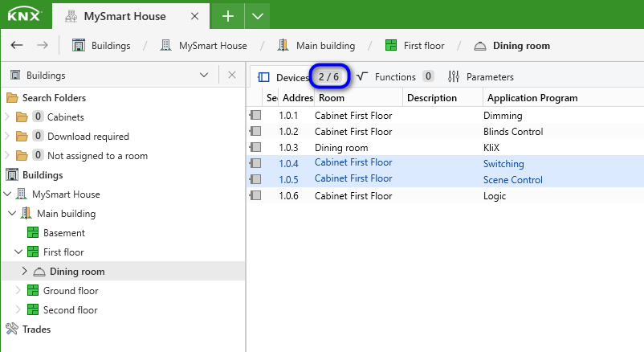Image resolution: width=644 pixels, height=352 pixels.
Task: Click the Search Folders folder icon
Action: pyautogui.click(x=12, y=98)
